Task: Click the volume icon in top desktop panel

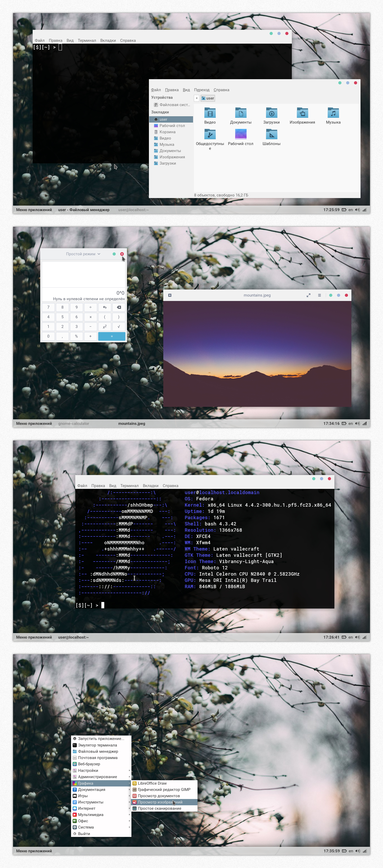Action: click(357, 210)
